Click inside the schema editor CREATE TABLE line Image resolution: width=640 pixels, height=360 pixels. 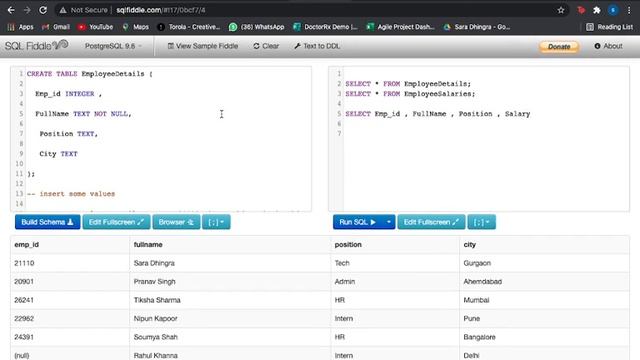coord(89,74)
